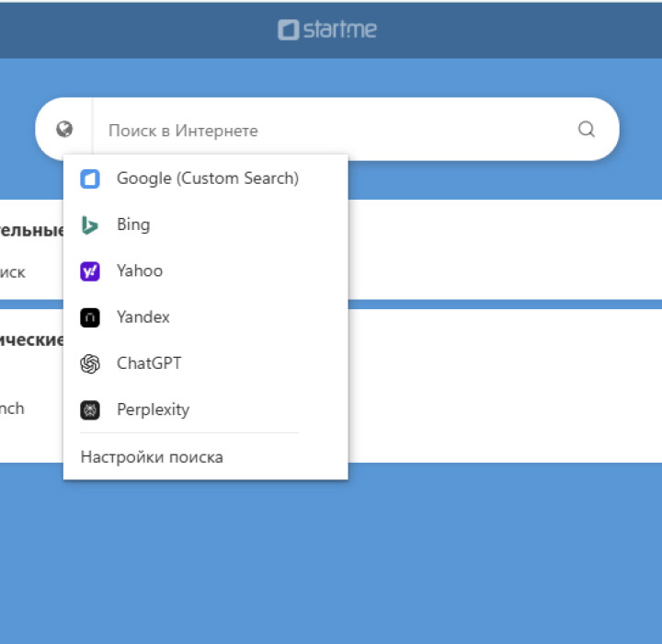
Task: Click the black Yandex logo icon
Action: coord(90,317)
